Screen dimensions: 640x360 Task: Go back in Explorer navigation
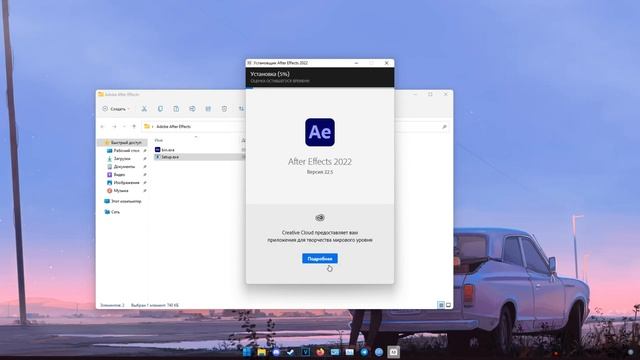pyautogui.click(x=103, y=127)
